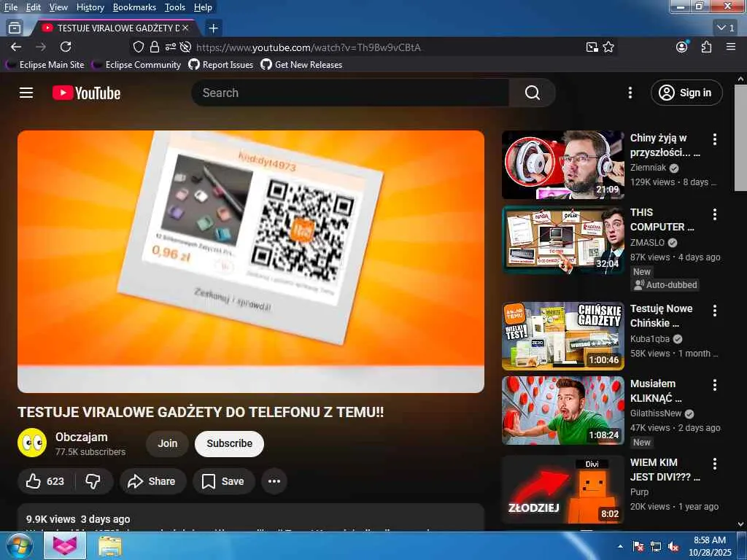747x560 pixels.
Task: Click the Save button
Action: [223, 481]
